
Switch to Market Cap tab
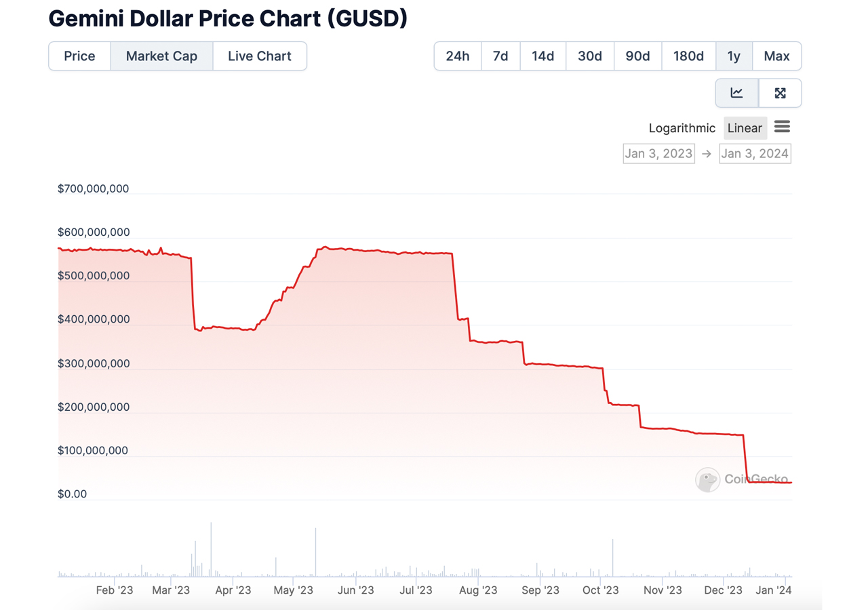161,56
